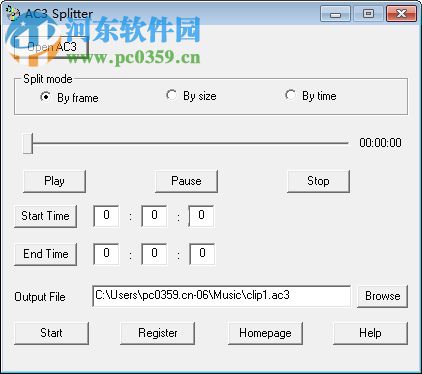Start splitting the AC3 file
Image resolution: width=422 pixels, height=374 pixels.
pos(51,333)
